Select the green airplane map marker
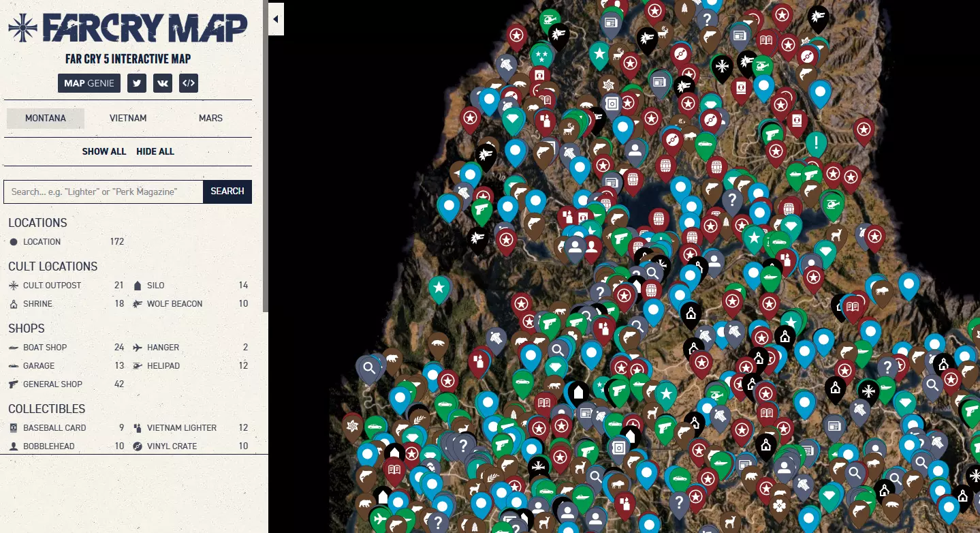 (x=380, y=520)
